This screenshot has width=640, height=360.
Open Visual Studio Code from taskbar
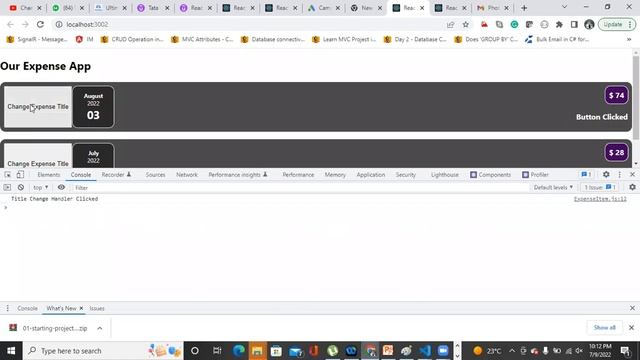pyautogui.click(x=424, y=351)
